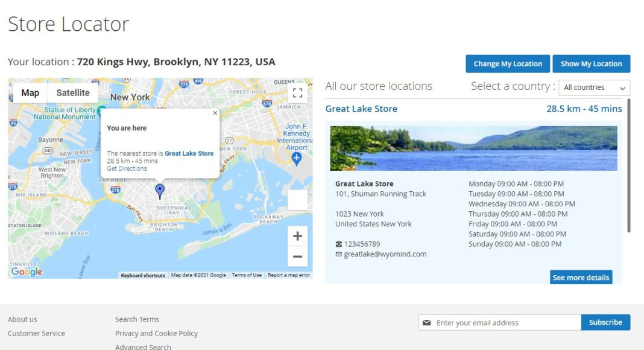The width and height of the screenshot is (644, 350).
Task: Click the email address input field
Action: tap(507, 323)
